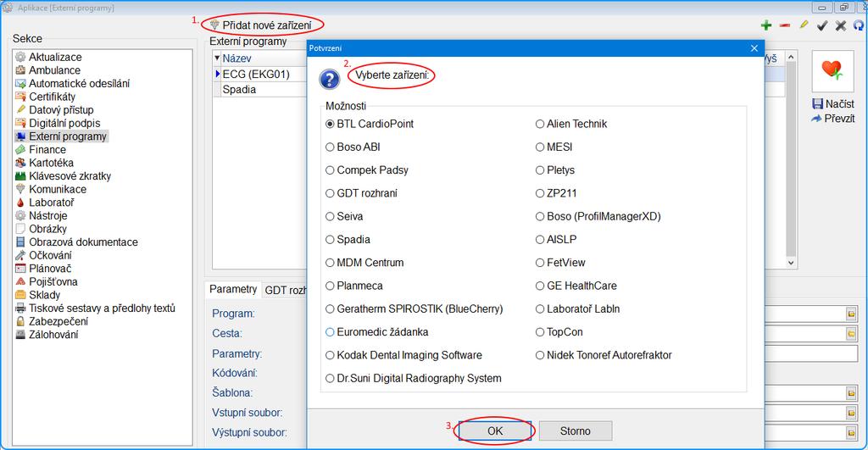Click folder browse icon beside Program field
The height and width of the screenshot is (450, 868).
(851, 314)
